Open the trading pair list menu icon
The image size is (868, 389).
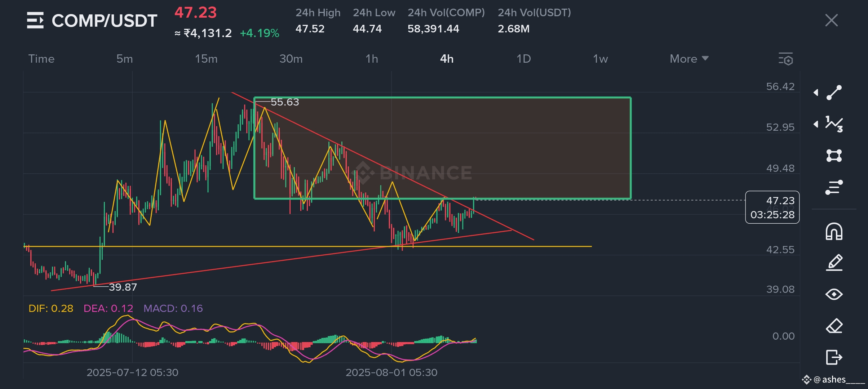click(x=35, y=20)
